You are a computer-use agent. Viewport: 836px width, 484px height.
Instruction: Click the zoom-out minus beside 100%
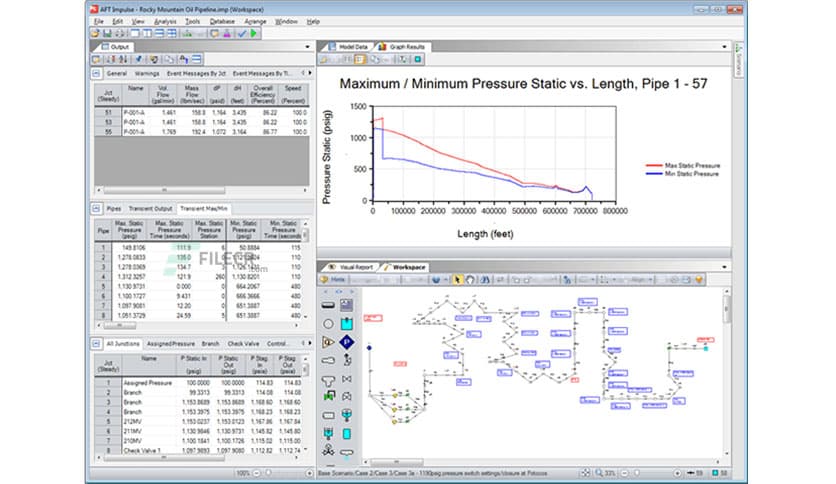pyautogui.click(x=256, y=473)
